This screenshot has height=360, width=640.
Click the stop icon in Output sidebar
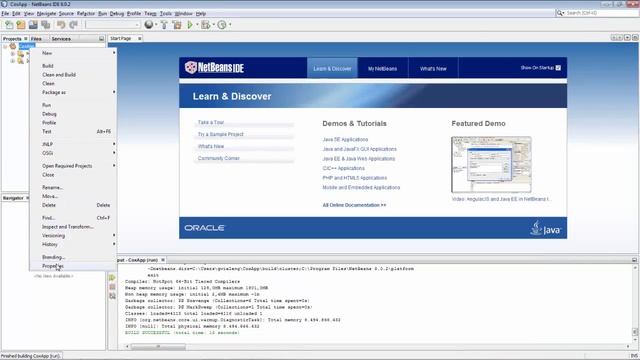pos(112,287)
